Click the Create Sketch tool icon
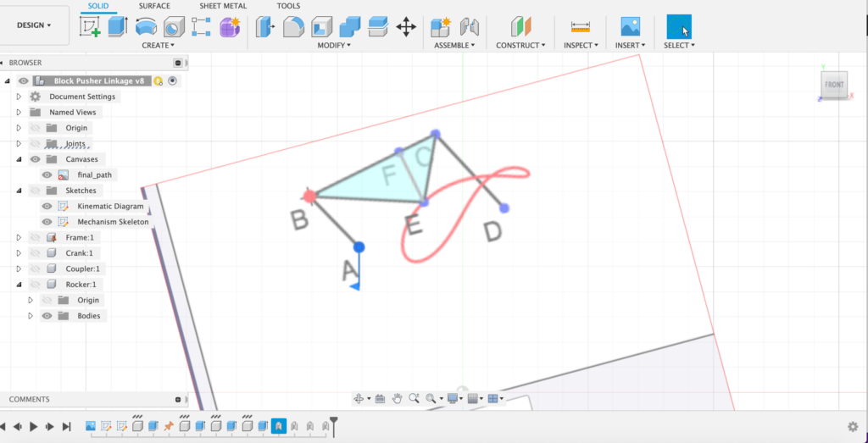 90,27
